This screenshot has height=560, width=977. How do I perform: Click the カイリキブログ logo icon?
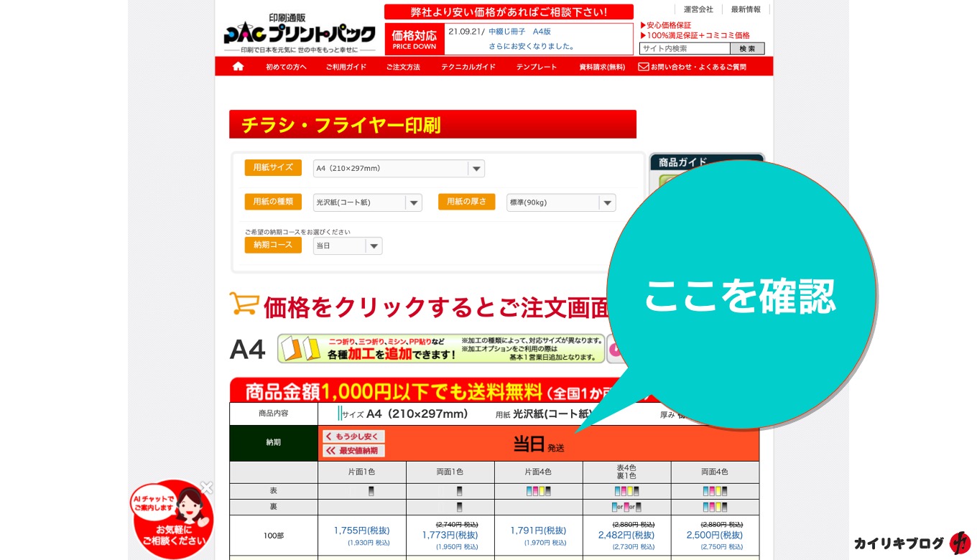tap(959, 543)
